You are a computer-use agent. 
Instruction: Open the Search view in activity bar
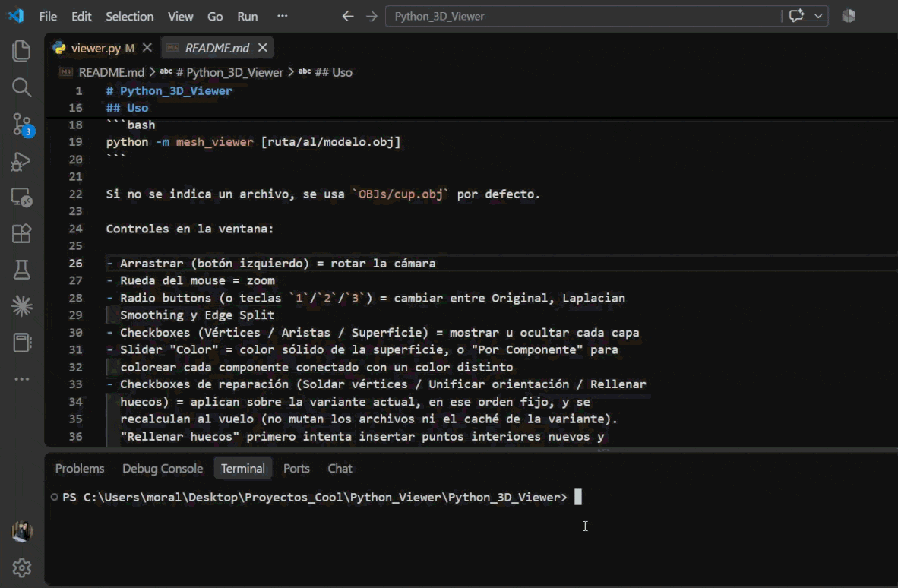tap(21, 87)
